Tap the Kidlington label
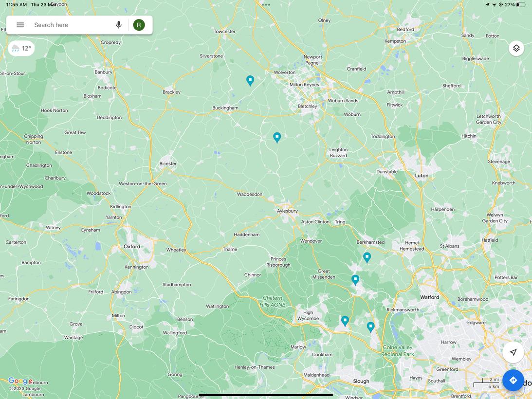This screenshot has height=399, width=532. [x=120, y=206]
